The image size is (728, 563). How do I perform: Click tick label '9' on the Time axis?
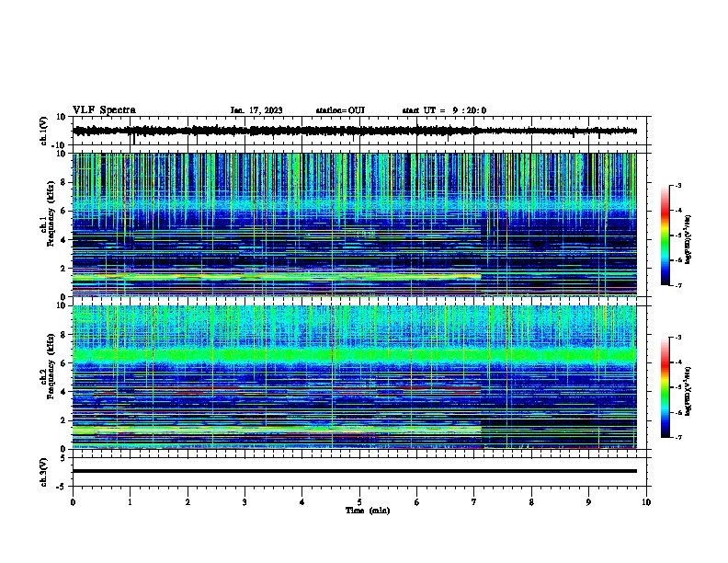[x=588, y=502]
